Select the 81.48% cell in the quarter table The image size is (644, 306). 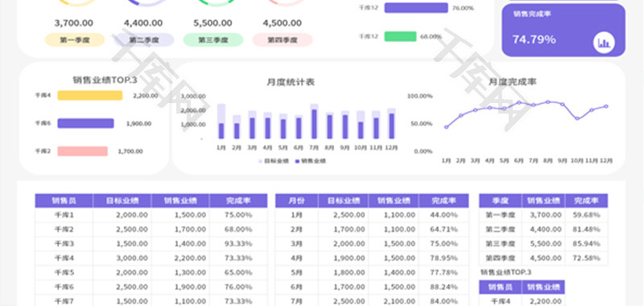coord(587,229)
